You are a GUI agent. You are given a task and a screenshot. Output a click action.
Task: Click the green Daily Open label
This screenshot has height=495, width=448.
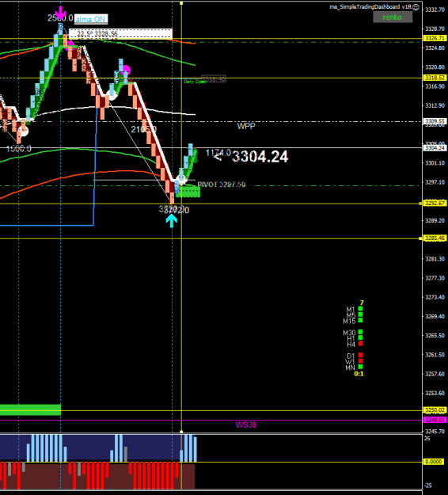point(195,82)
